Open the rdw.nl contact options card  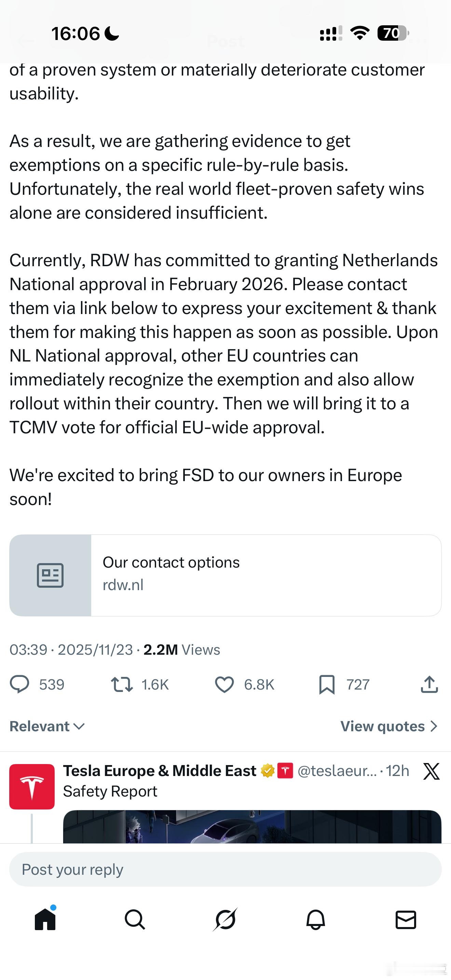point(265,575)
